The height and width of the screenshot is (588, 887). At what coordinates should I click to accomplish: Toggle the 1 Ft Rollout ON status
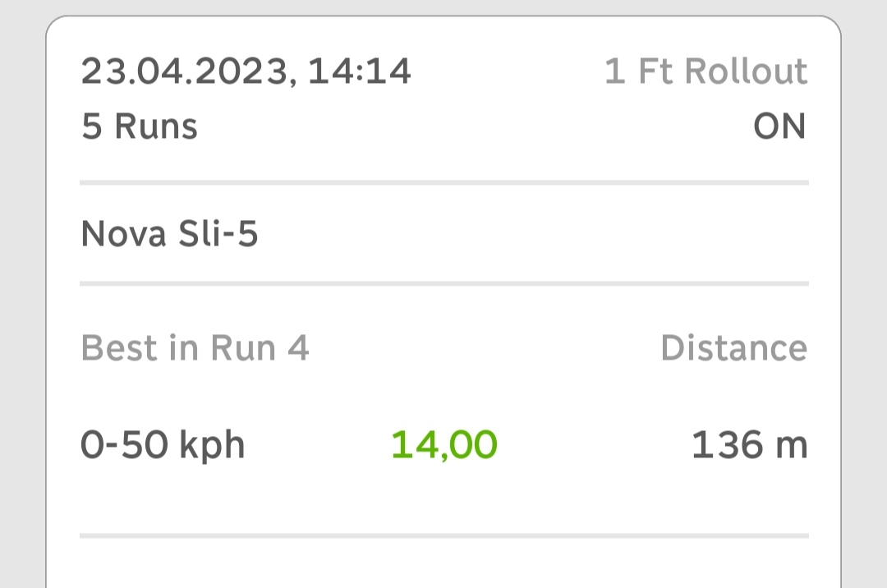pyautogui.click(x=779, y=127)
